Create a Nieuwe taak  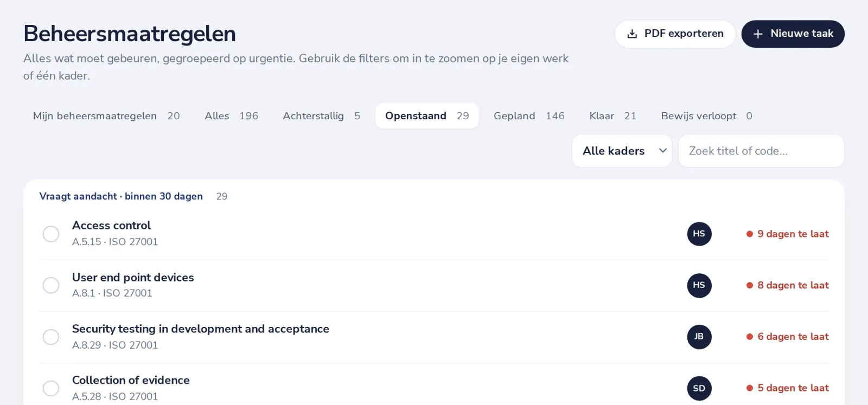tap(793, 34)
